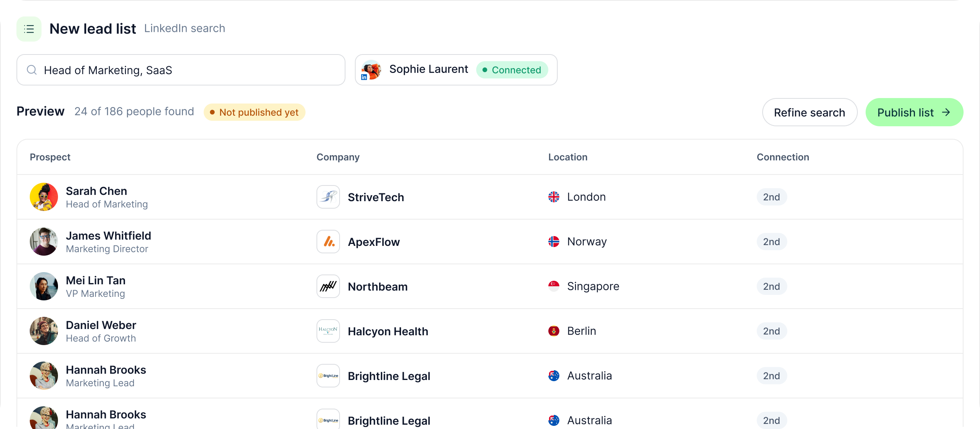Screen dimensions: 980x429
Task: Click the Berlin location text
Action: point(582,331)
